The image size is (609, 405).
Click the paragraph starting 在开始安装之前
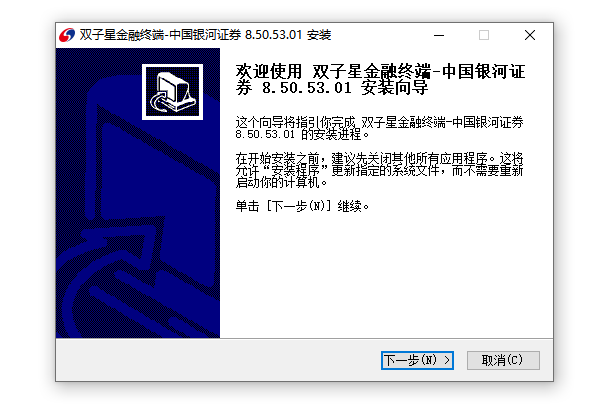379,170
